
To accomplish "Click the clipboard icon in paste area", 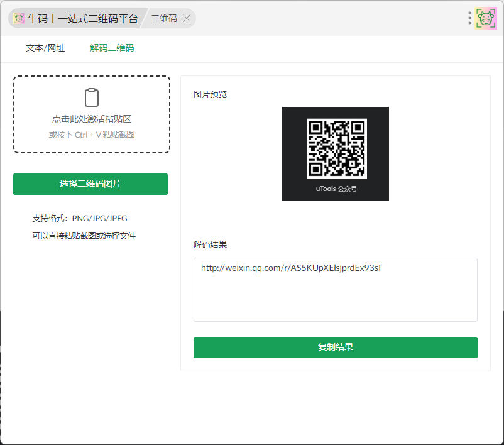I will click(x=92, y=97).
